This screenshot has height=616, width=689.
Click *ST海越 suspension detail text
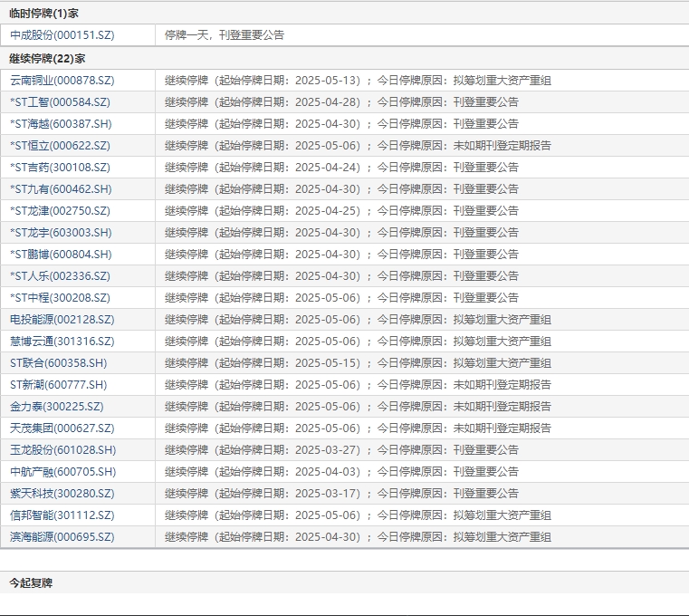342,124
